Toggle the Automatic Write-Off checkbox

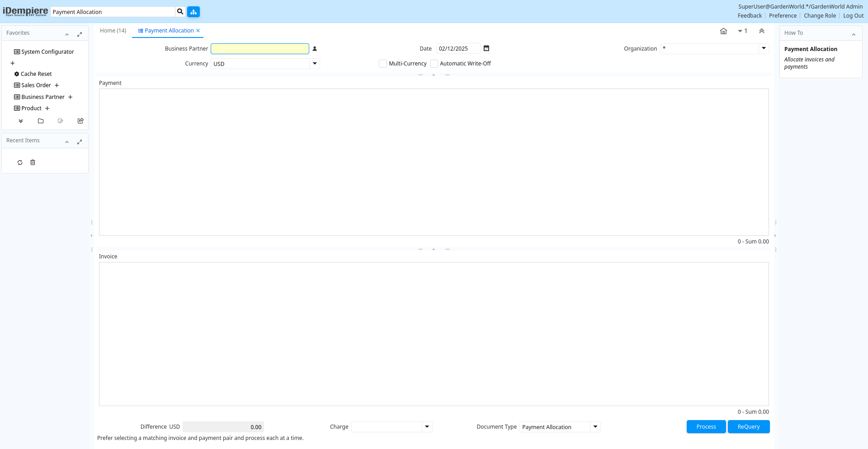tap(434, 64)
